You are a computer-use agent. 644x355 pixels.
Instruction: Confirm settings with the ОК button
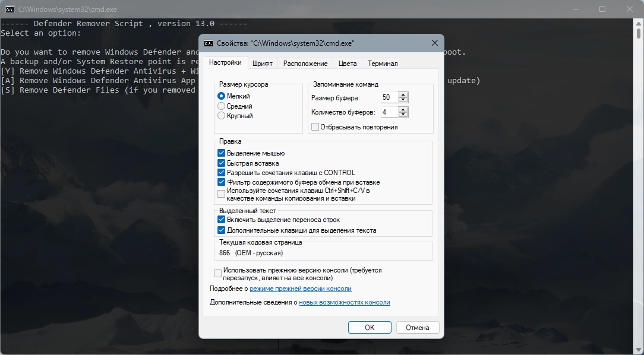(370, 328)
